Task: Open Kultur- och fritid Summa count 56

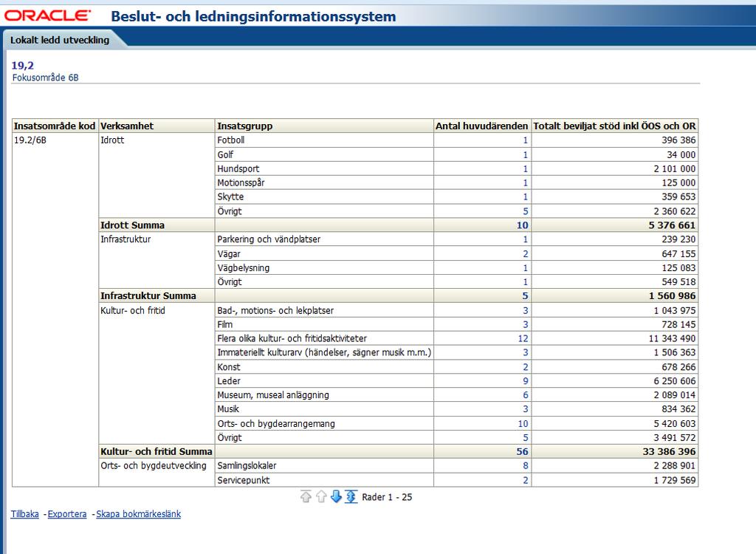Action: pyautogui.click(x=523, y=451)
